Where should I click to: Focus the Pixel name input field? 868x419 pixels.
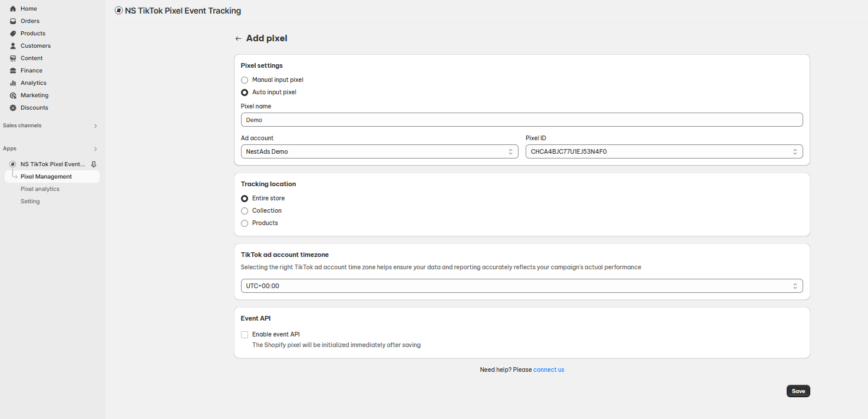coord(522,120)
